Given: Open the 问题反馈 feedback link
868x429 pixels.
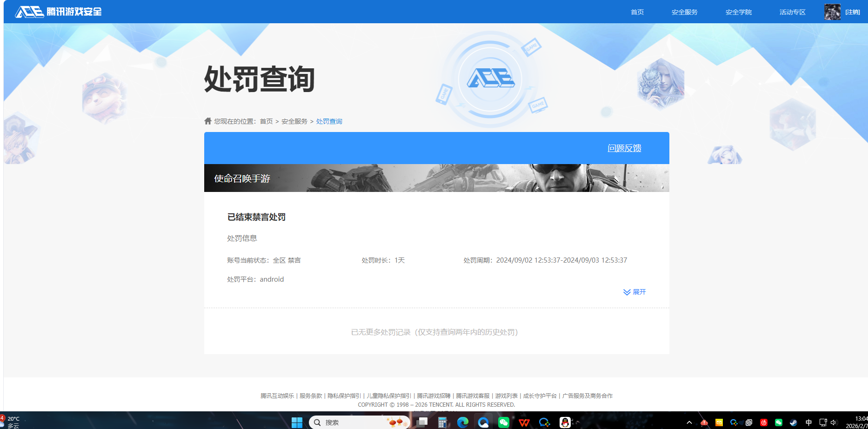Looking at the screenshot, I should (624, 148).
